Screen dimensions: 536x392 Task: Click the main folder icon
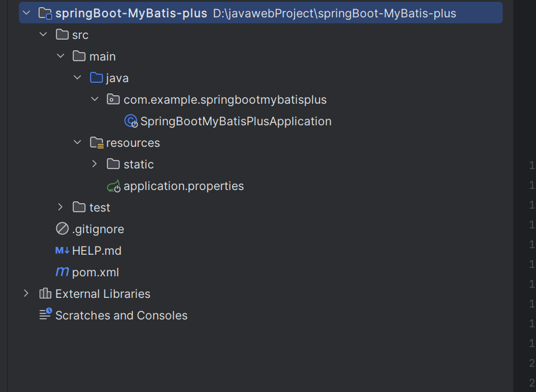coord(79,56)
